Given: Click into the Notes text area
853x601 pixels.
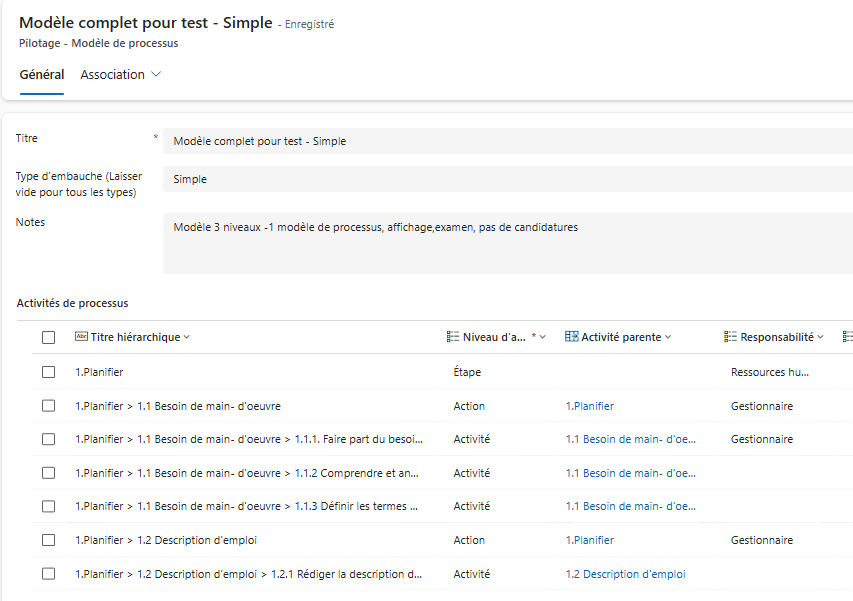Looking at the screenshot, I should [x=500, y=243].
